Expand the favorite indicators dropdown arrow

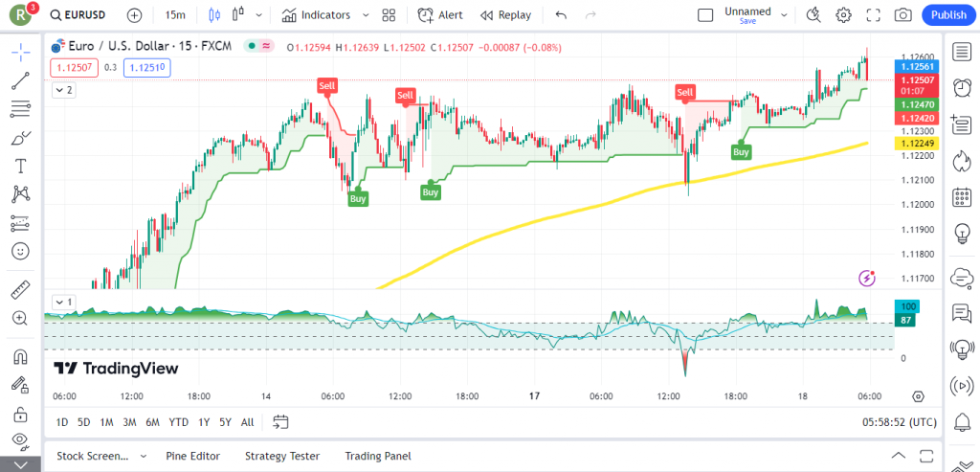point(367,15)
